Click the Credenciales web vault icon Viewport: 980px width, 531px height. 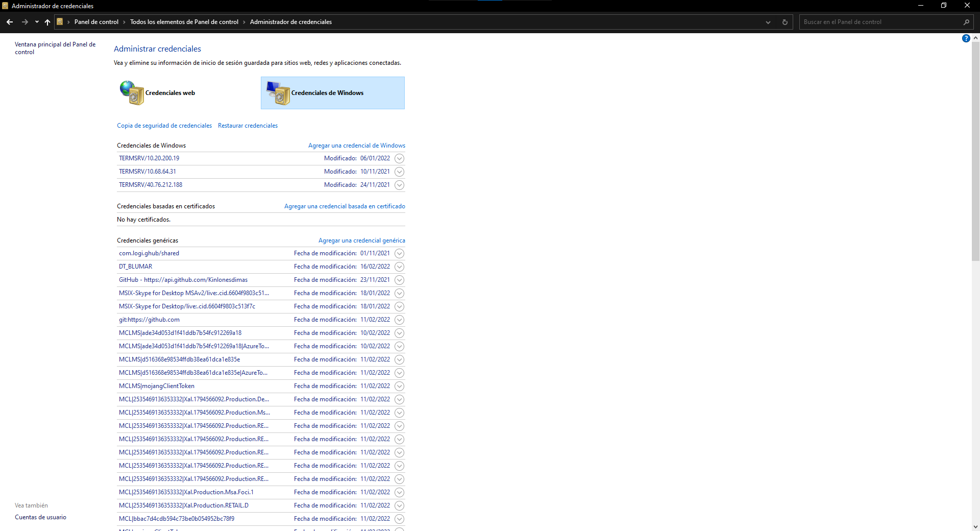click(x=132, y=93)
